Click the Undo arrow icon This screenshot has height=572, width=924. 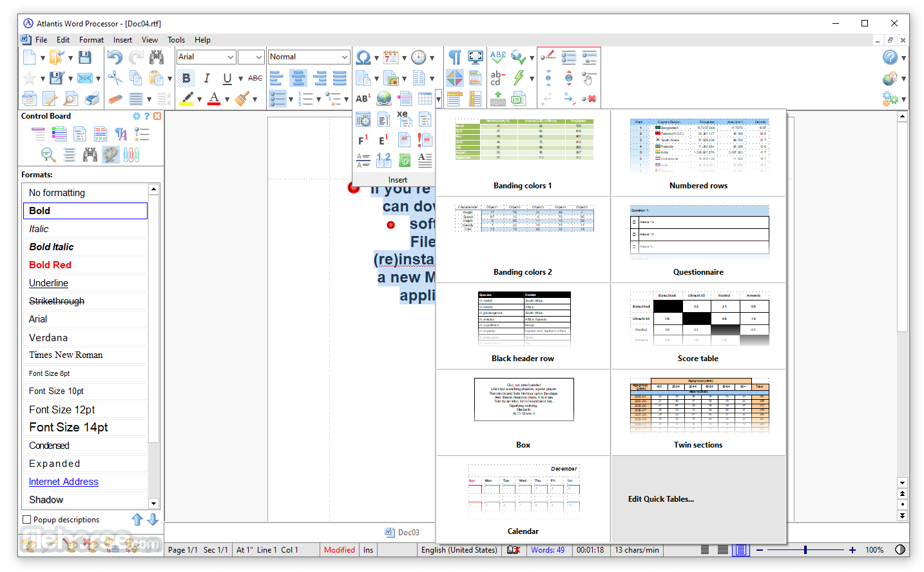point(115,57)
